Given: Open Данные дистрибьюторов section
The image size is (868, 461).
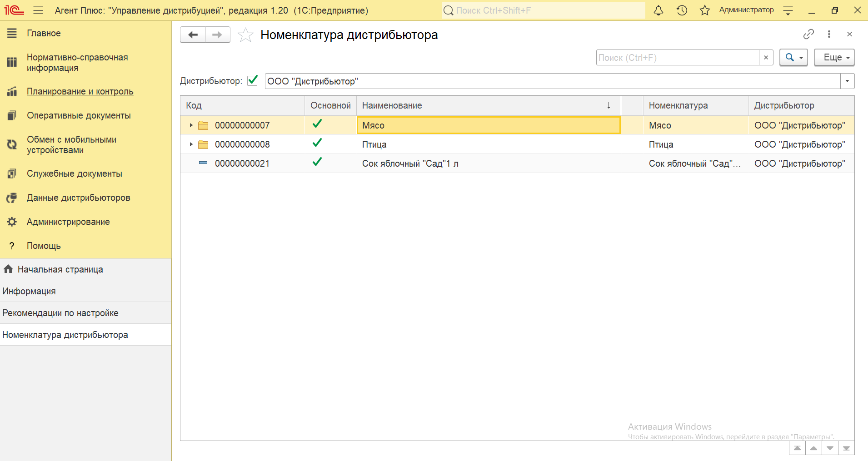Looking at the screenshot, I should (79, 198).
